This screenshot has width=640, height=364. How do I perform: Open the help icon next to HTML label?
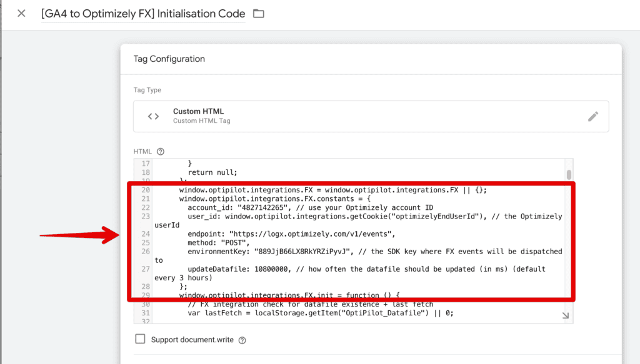click(161, 151)
